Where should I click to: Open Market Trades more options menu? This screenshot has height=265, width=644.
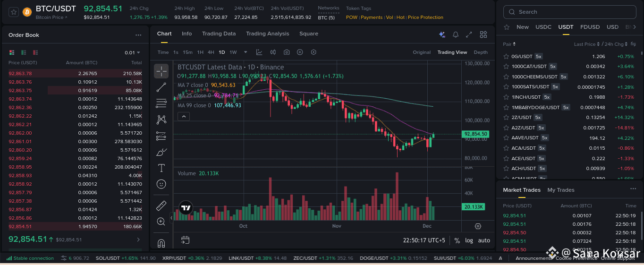[x=633, y=189]
